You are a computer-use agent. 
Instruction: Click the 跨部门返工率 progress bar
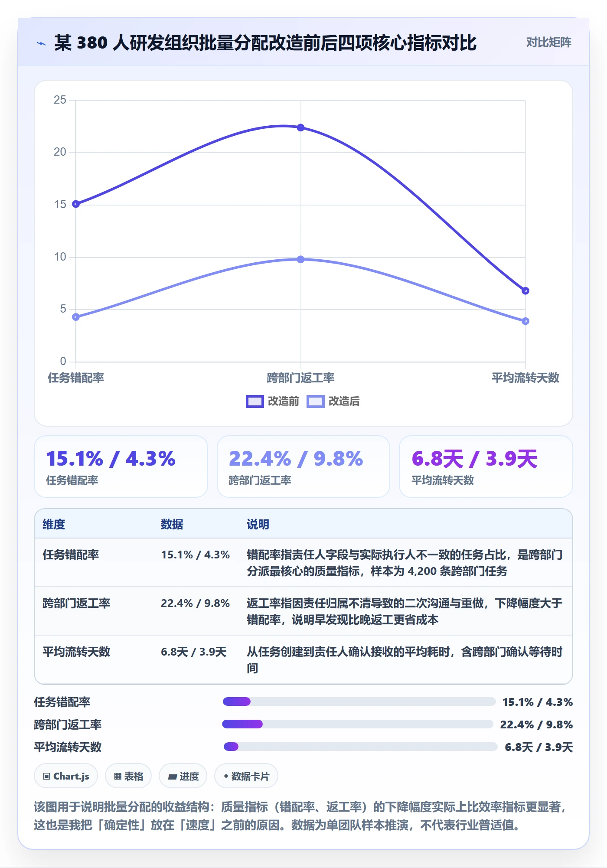pyautogui.click(x=358, y=724)
